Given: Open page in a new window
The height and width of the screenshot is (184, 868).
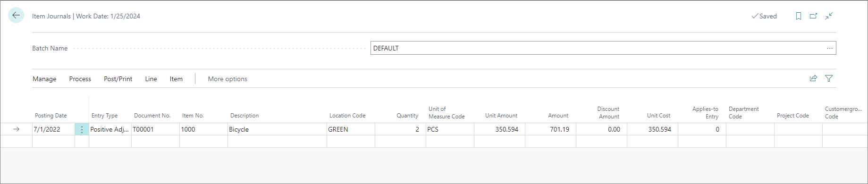Looking at the screenshot, I should 814,16.
